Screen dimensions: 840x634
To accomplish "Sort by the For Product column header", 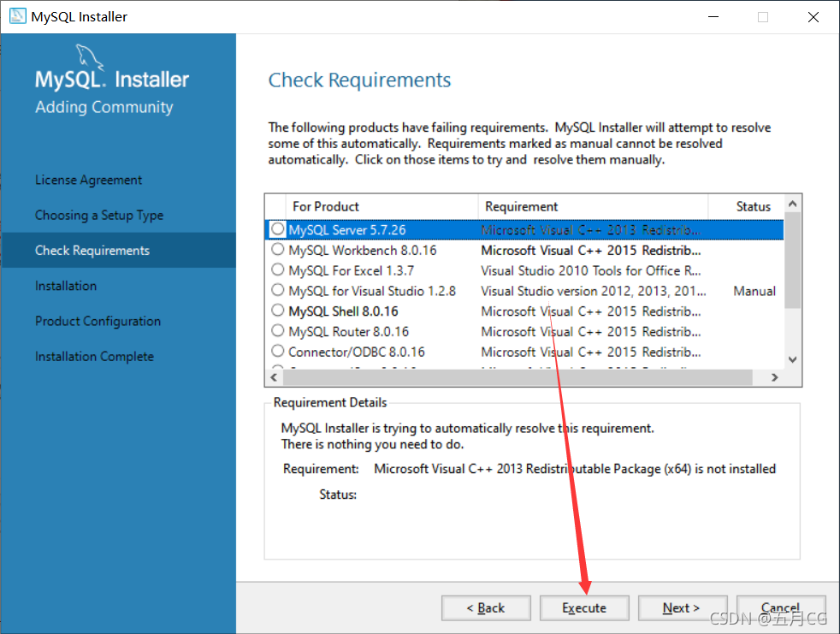I will click(x=382, y=206).
